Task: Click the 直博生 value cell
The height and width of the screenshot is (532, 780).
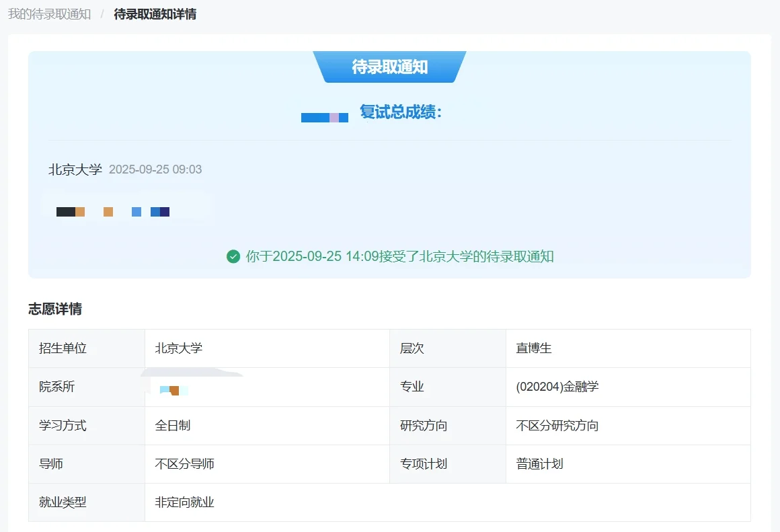Action: pos(628,348)
